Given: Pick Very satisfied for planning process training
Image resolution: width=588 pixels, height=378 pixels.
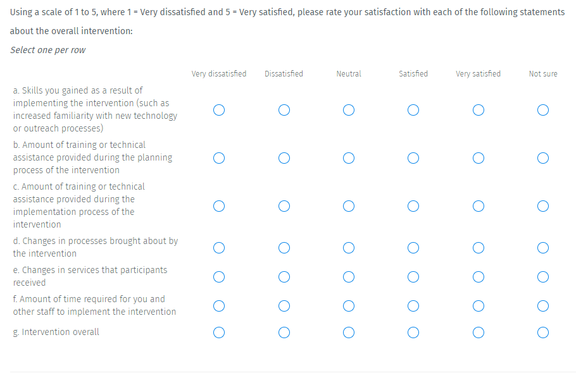Looking at the screenshot, I should pyautogui.click(x=478, y=157).
